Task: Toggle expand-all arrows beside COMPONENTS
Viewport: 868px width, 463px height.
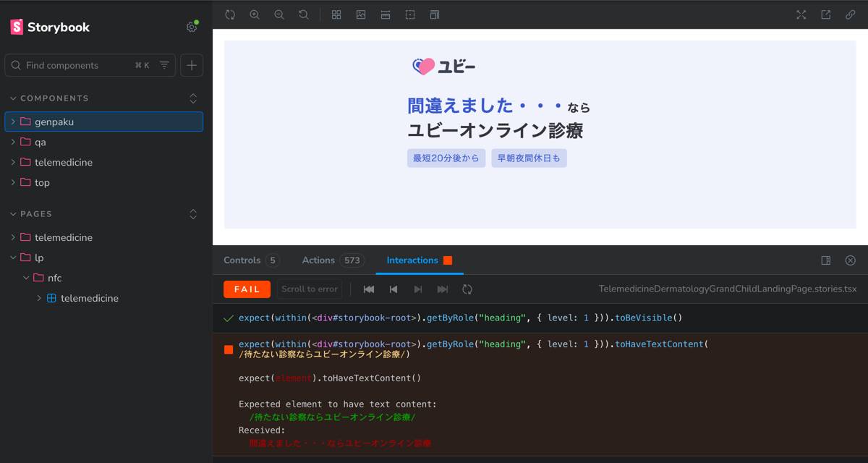Action: click(x=193, y=98)
